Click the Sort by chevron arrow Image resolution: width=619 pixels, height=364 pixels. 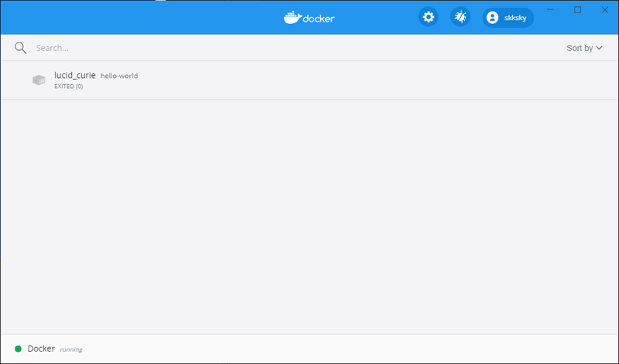[599, 48]
